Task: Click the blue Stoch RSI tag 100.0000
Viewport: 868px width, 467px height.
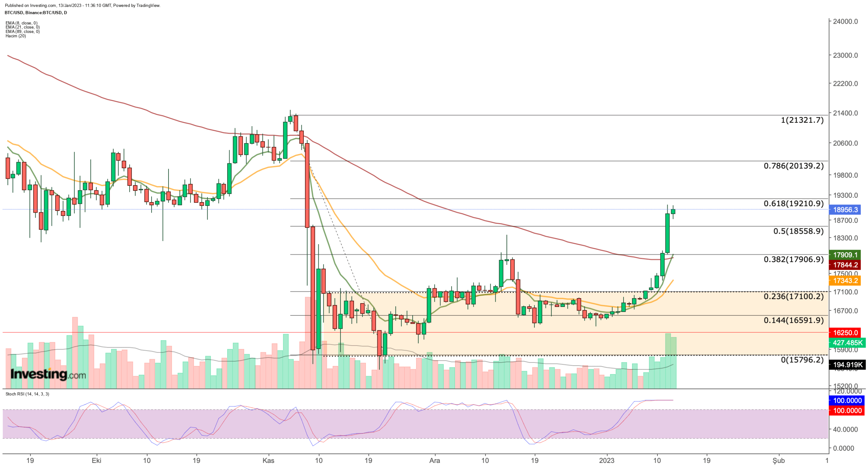Action: coord(847,400)
